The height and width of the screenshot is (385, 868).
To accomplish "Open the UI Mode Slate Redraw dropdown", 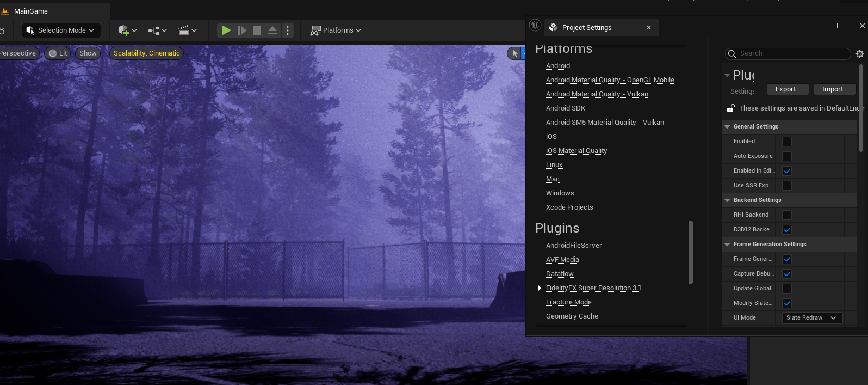I will point(813,318).
